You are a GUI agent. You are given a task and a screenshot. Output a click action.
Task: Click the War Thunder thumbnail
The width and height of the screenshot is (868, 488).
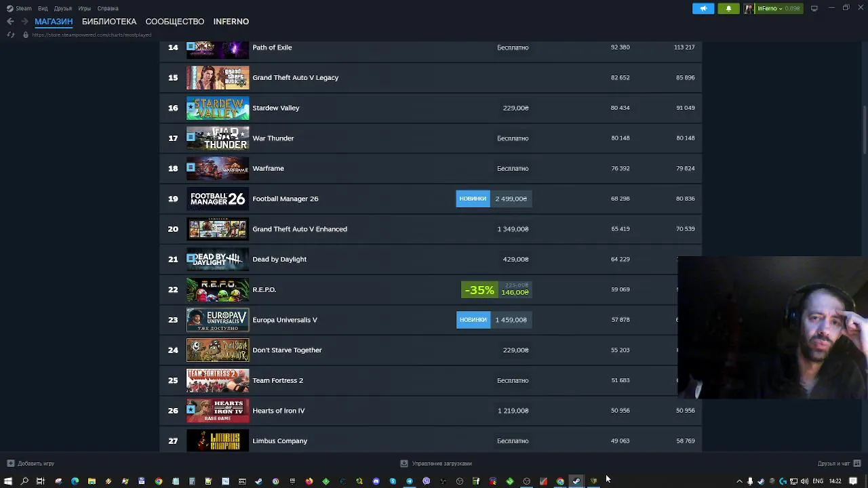tap(218, 138)
